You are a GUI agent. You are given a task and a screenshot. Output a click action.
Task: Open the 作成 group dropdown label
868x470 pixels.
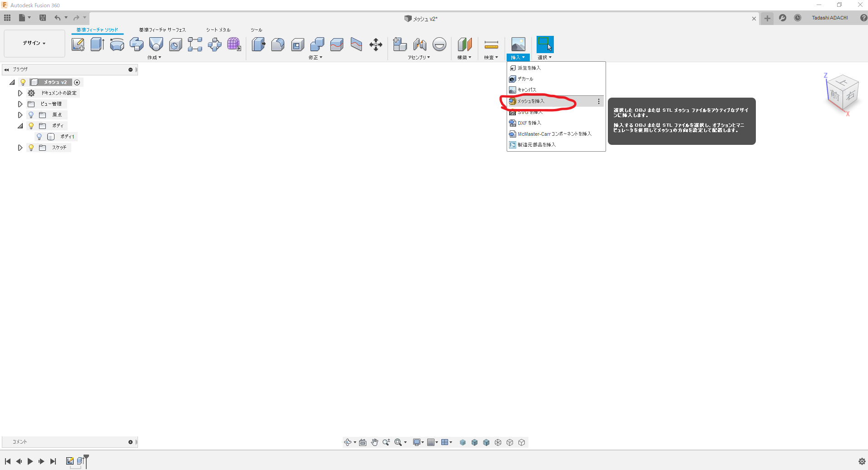click(x=154, y=58)
